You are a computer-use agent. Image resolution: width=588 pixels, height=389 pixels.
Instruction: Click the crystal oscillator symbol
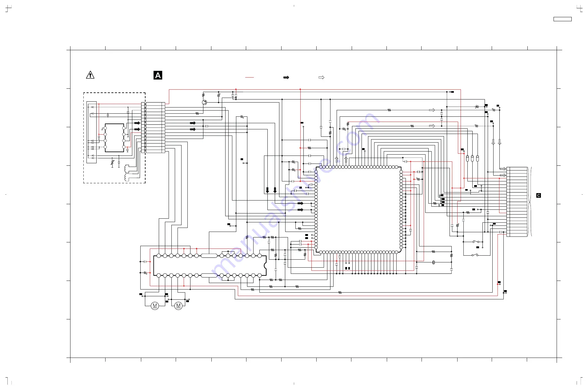434,262
